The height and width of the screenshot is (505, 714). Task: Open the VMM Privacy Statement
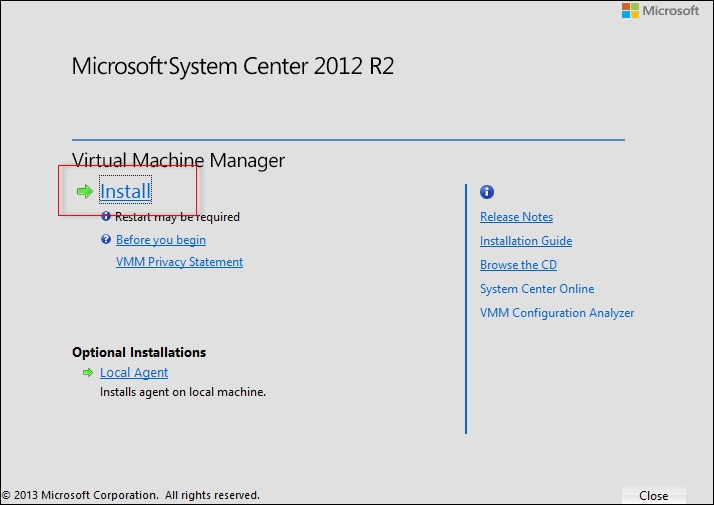179,262
